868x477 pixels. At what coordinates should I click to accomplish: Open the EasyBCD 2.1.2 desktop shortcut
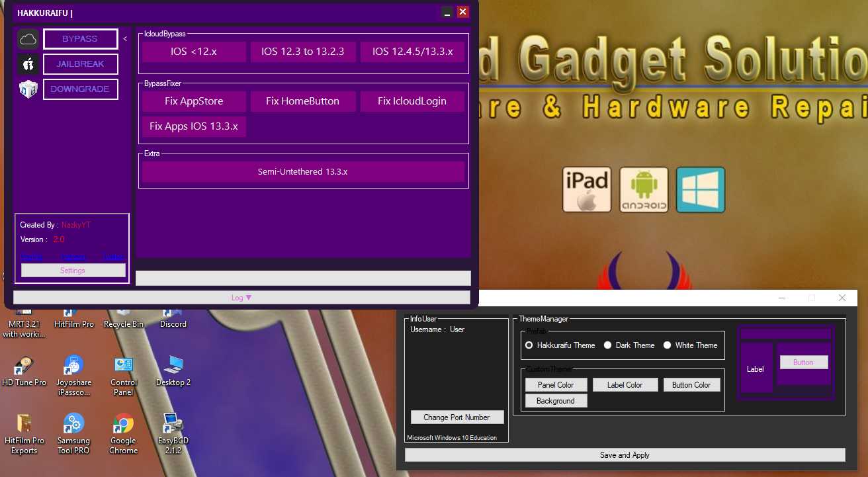[x=173, y=433]
